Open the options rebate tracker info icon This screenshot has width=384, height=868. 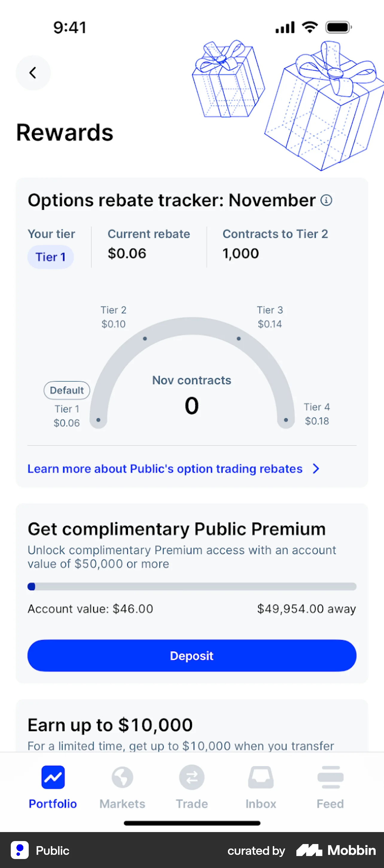pyautogui.click(x=326, y=200)
